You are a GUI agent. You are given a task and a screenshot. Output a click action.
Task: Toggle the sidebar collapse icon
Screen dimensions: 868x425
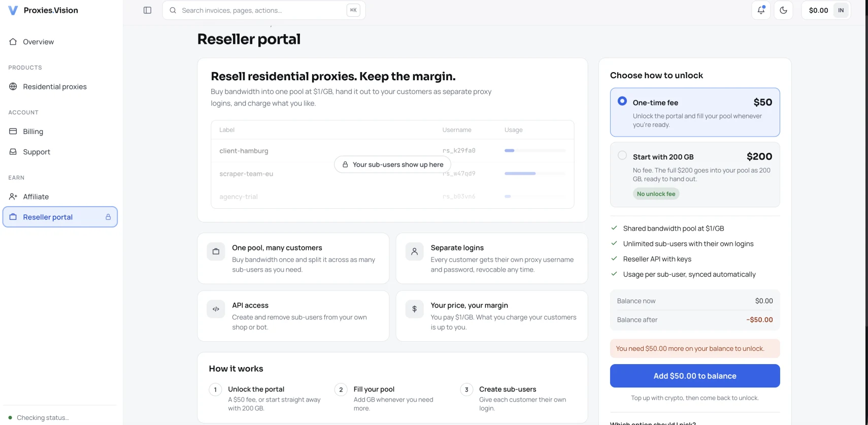(x=148, y=10)
